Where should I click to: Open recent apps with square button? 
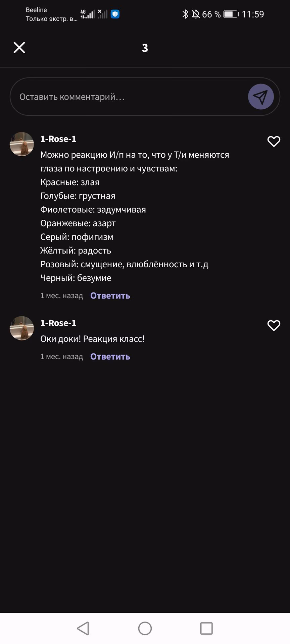(x=206, y=628)
